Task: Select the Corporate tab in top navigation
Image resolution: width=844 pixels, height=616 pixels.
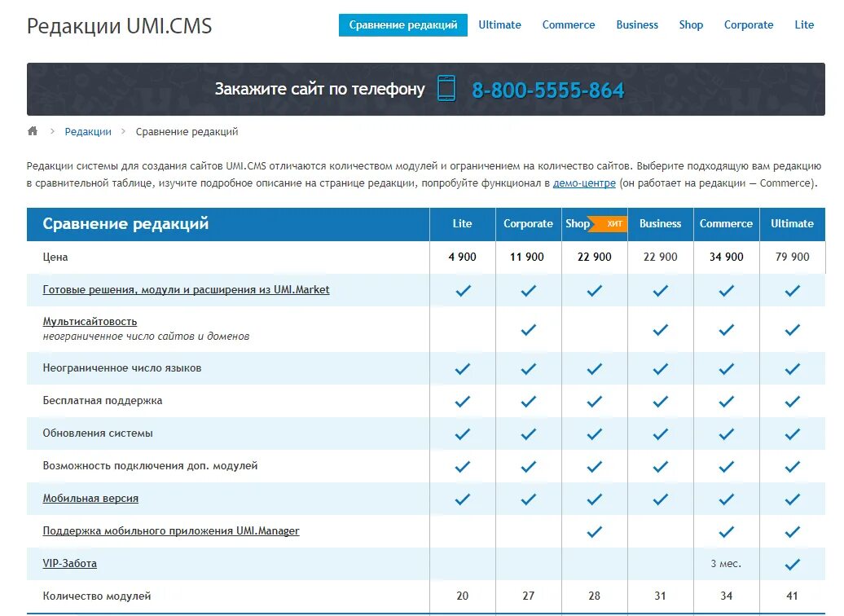Action: pyautogui.click(x=749, y=24)
